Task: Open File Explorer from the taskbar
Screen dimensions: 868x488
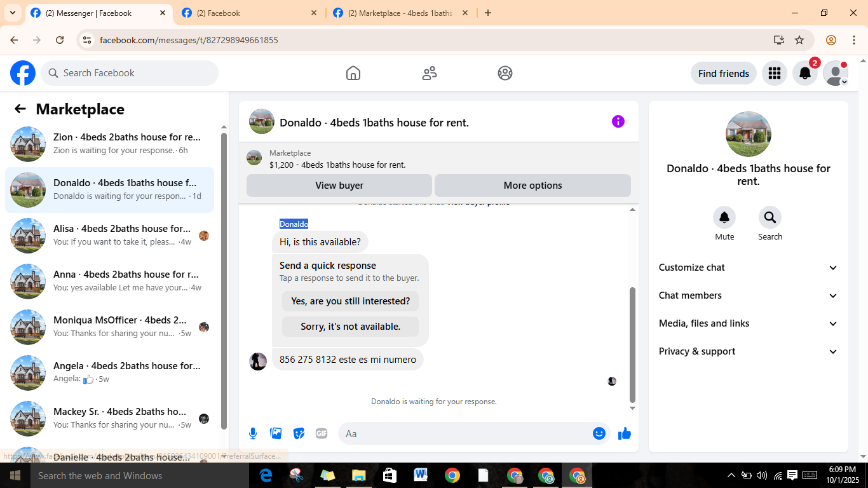Action: 359,475
